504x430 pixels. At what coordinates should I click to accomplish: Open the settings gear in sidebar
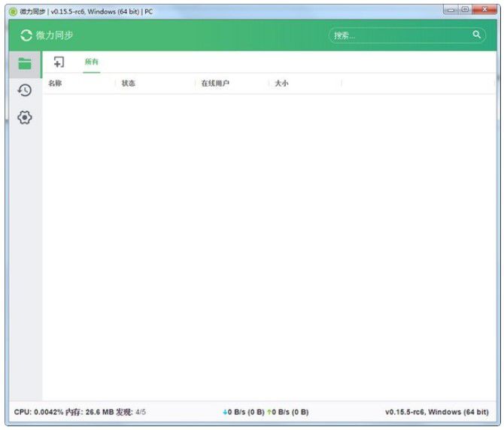point(25,117)
